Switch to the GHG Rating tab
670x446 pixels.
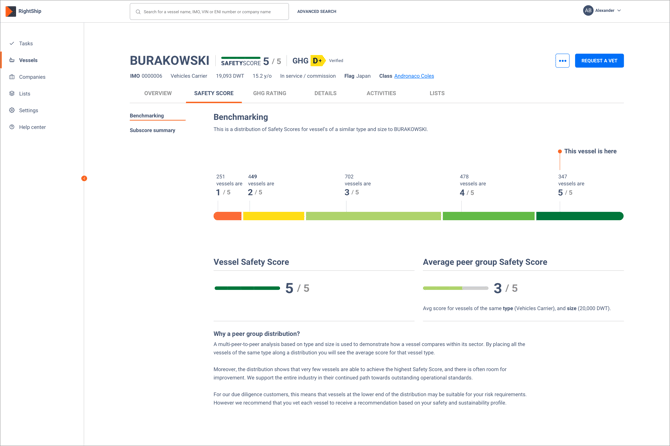point(269,93)
